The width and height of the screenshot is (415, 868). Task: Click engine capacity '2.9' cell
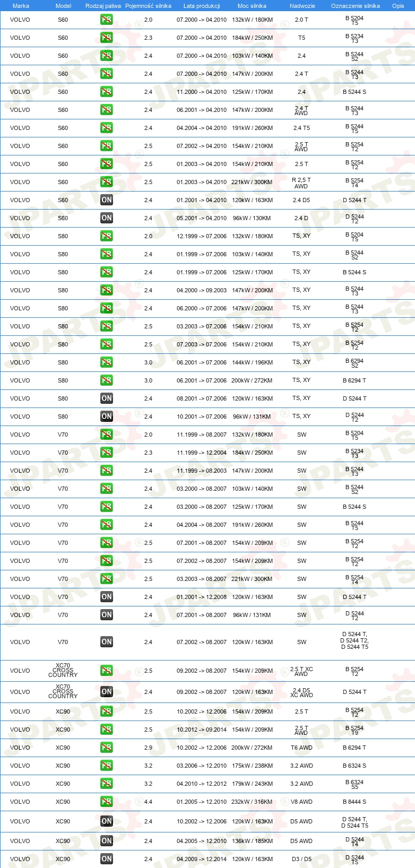[x=148, y=748]
